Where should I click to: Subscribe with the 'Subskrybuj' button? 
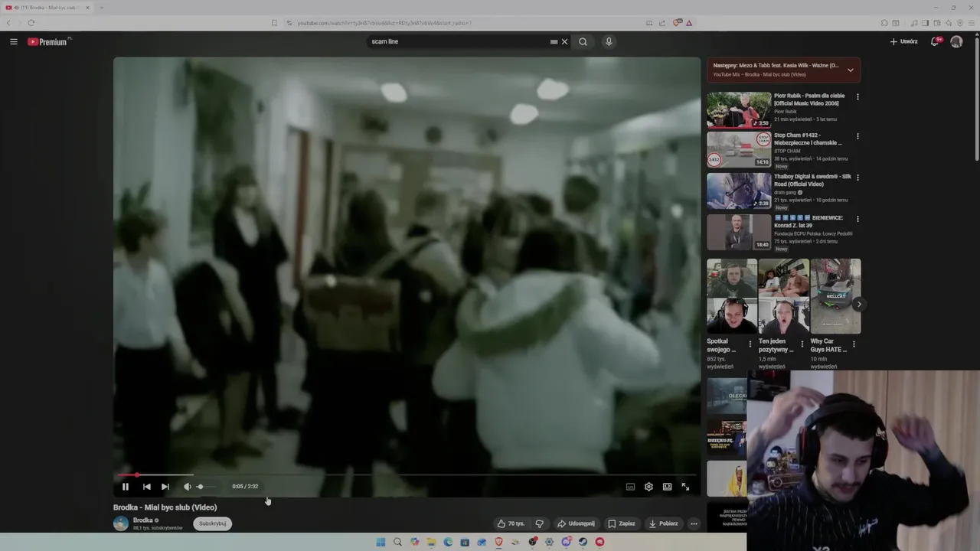(x=212, y=523)
